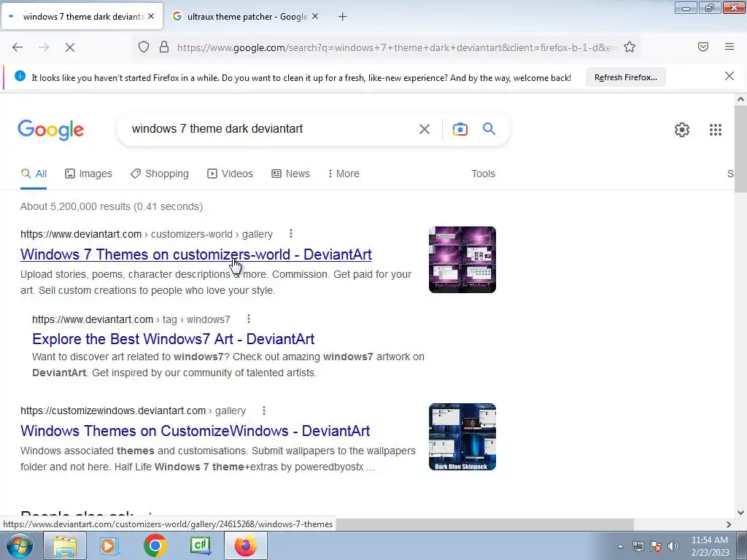Bookmark this page with the star icon
The height and width of the screenshot is (560, 747).
click(630, 47)
